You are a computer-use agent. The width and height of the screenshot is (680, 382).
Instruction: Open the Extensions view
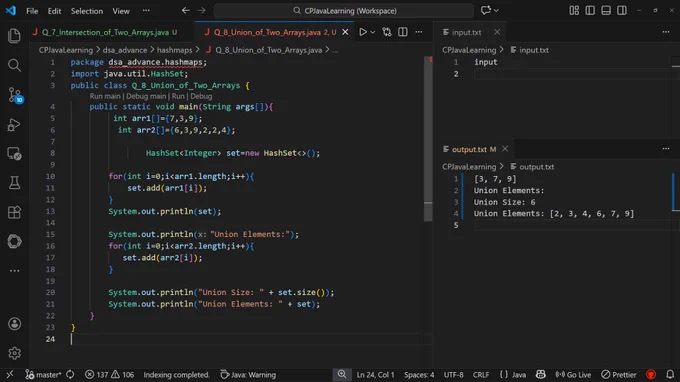click(14, 212)
